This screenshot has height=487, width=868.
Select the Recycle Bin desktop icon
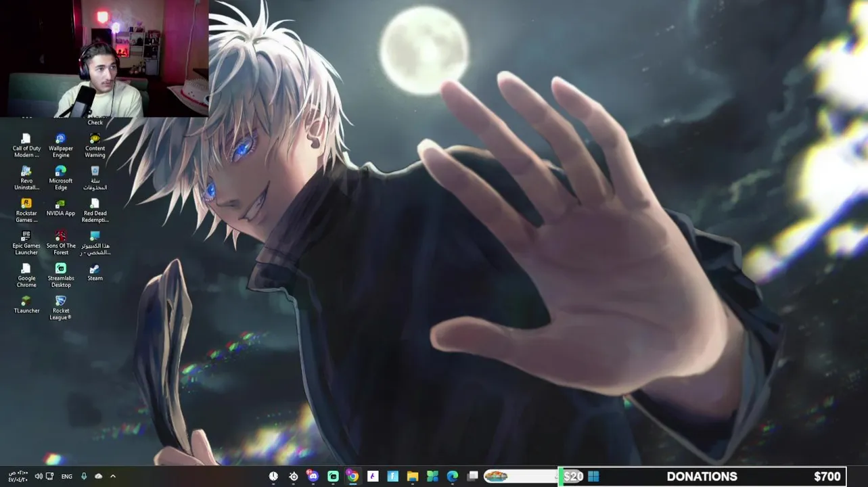[x=95, y=178]
